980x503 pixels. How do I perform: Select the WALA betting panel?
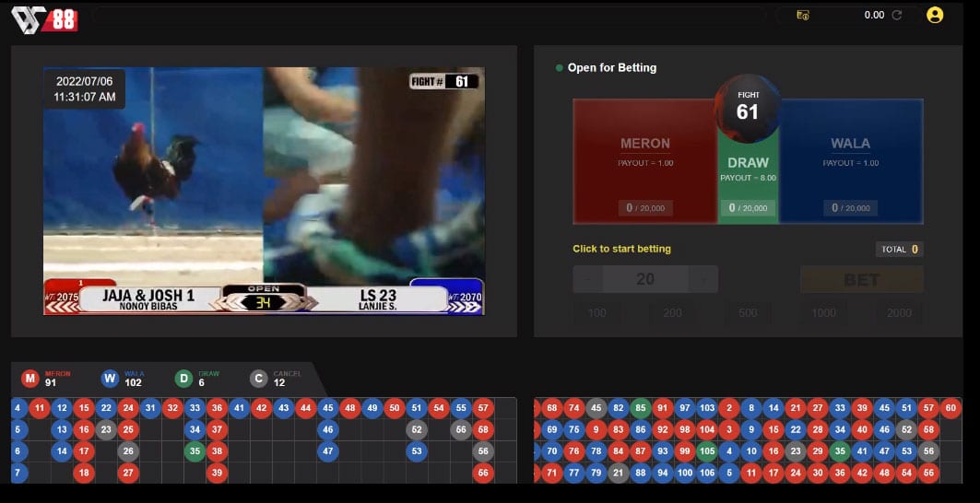851,161
